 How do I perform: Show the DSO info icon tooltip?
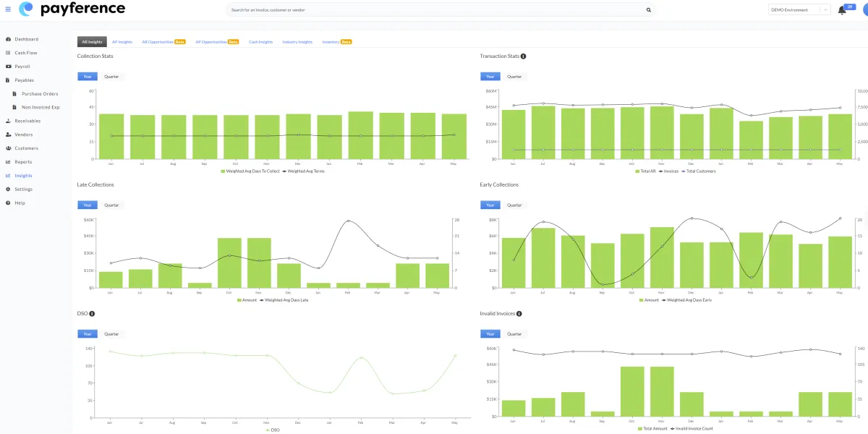[92, 314]
